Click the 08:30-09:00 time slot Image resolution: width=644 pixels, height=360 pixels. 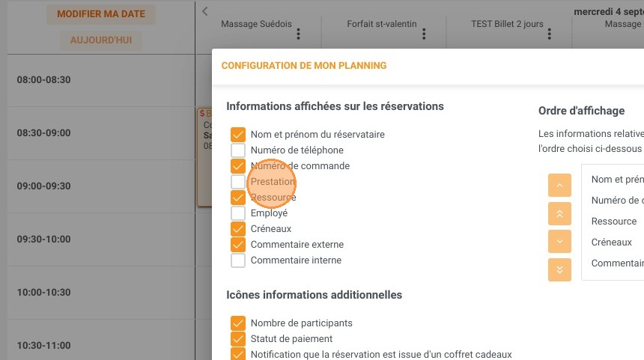(43, 133)
